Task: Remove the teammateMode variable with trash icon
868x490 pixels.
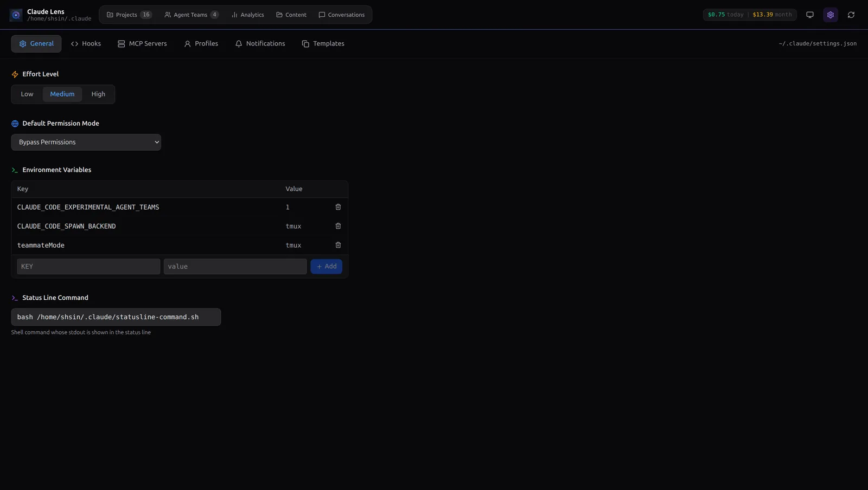Action: (338, 245)
